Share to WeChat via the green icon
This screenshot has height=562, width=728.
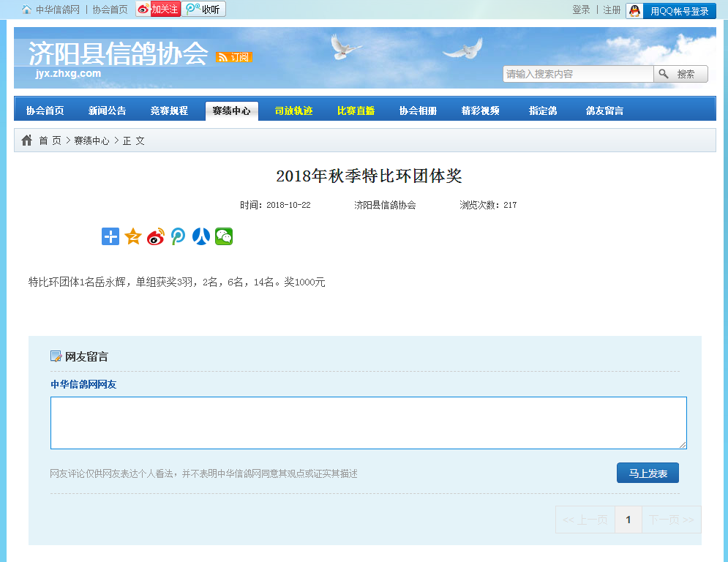point(224,236)
